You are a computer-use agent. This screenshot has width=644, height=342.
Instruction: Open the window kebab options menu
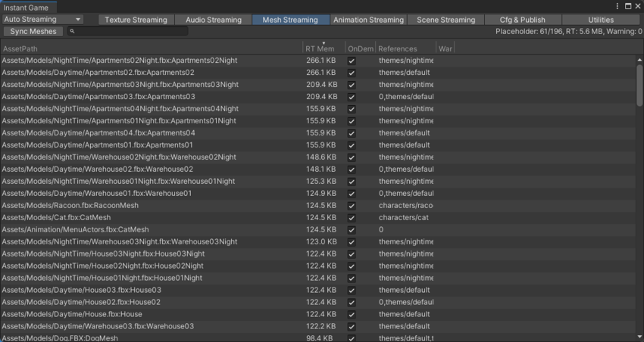pyautogui.click(x=618, y=6)
